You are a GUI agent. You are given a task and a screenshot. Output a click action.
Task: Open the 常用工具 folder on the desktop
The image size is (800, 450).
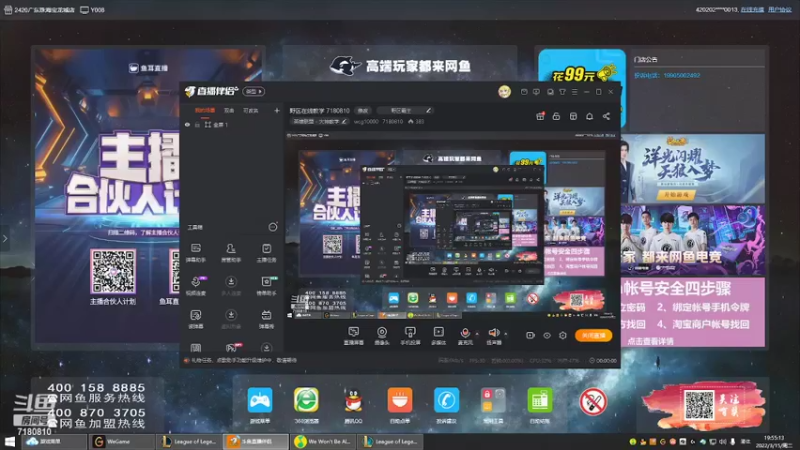point(493,406)
